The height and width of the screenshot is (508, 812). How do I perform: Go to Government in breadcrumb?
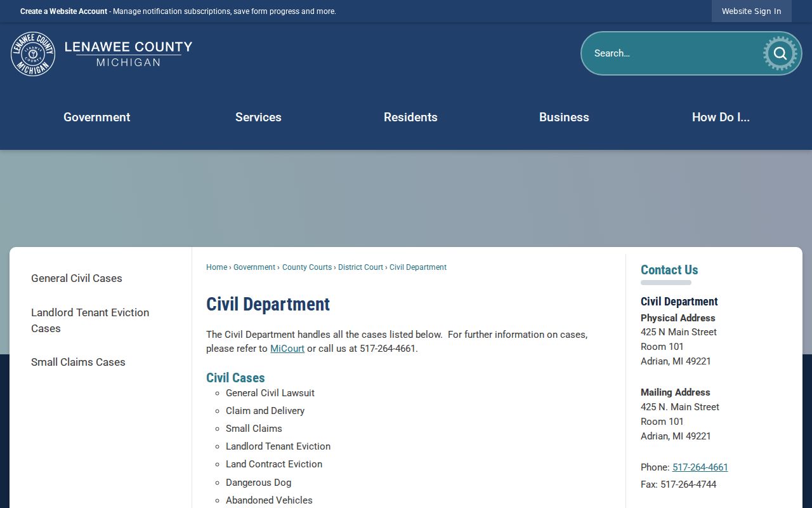[254, 267]
